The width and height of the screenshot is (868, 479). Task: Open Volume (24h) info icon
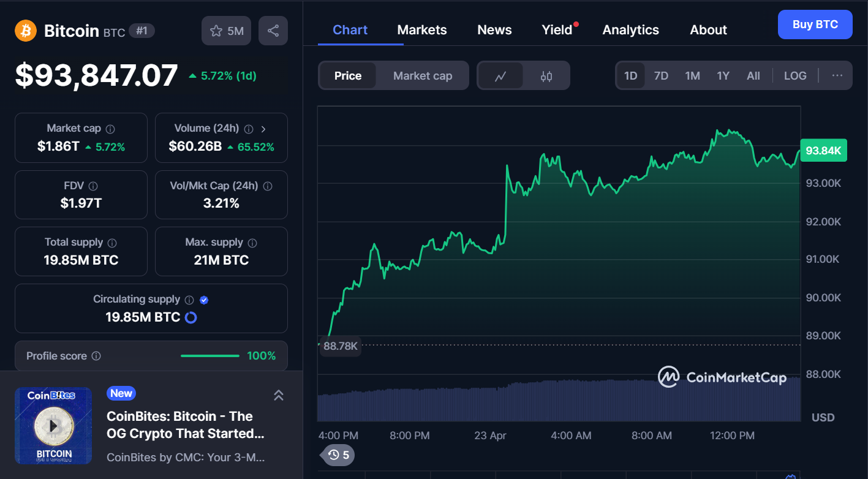click(x=249, y=129)
